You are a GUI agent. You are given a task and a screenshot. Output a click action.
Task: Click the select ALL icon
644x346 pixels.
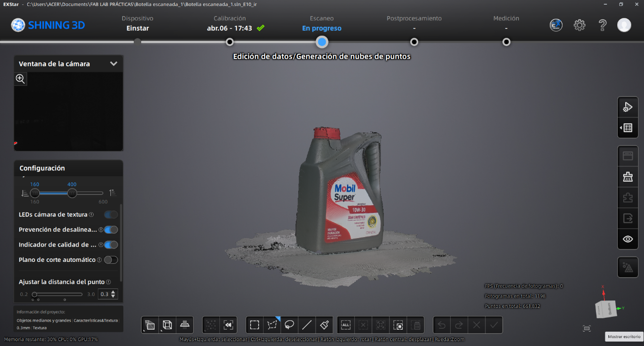[346, 325]
